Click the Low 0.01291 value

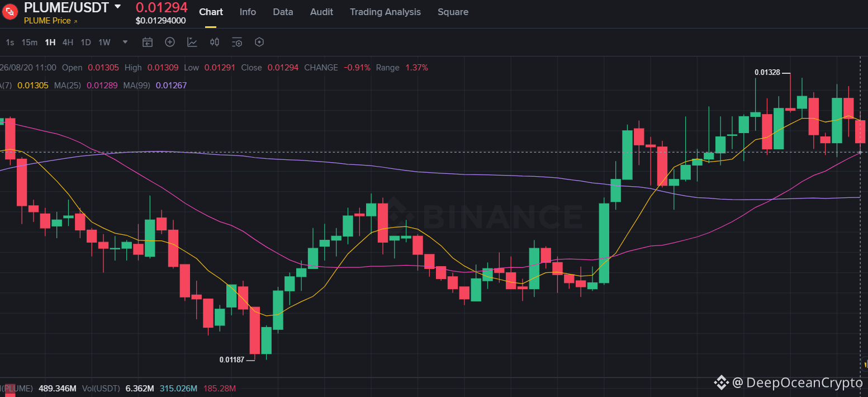click(220, 68)
